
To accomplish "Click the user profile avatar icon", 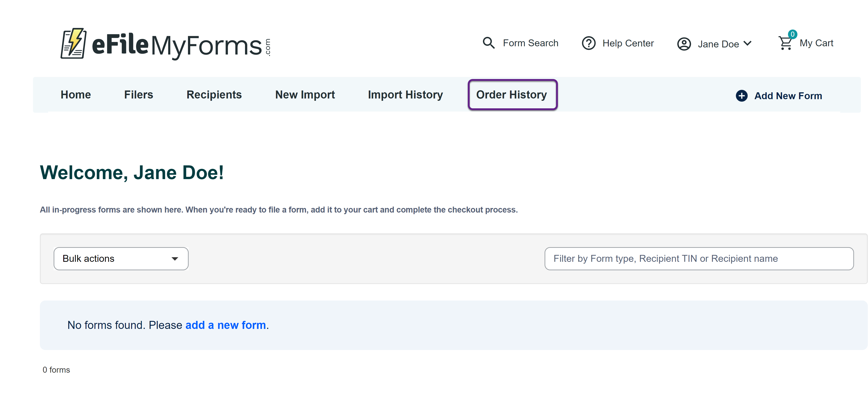I will point(684,44).
